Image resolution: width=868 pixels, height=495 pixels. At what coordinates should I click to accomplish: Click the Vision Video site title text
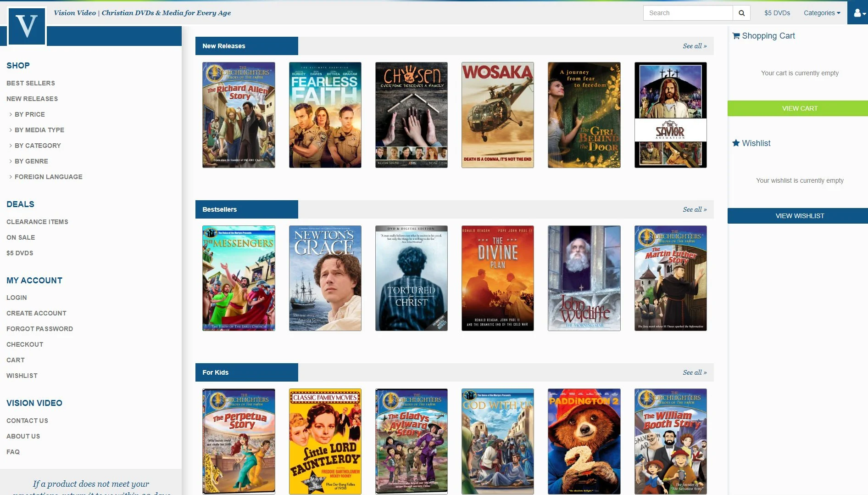[x=142, y=13]
